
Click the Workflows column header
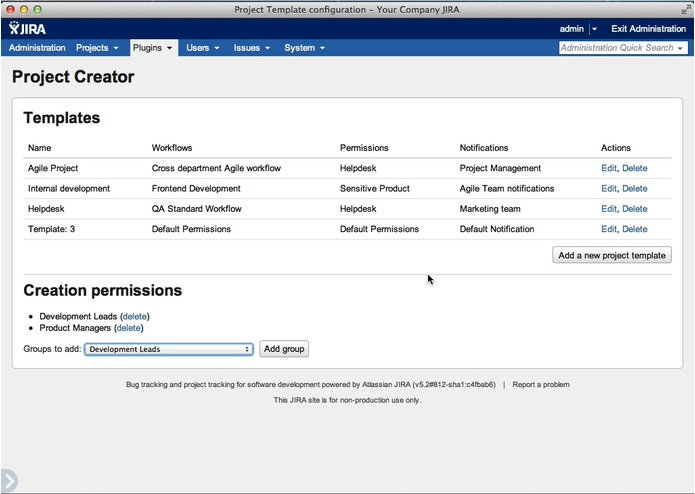(x=172, y=148)
